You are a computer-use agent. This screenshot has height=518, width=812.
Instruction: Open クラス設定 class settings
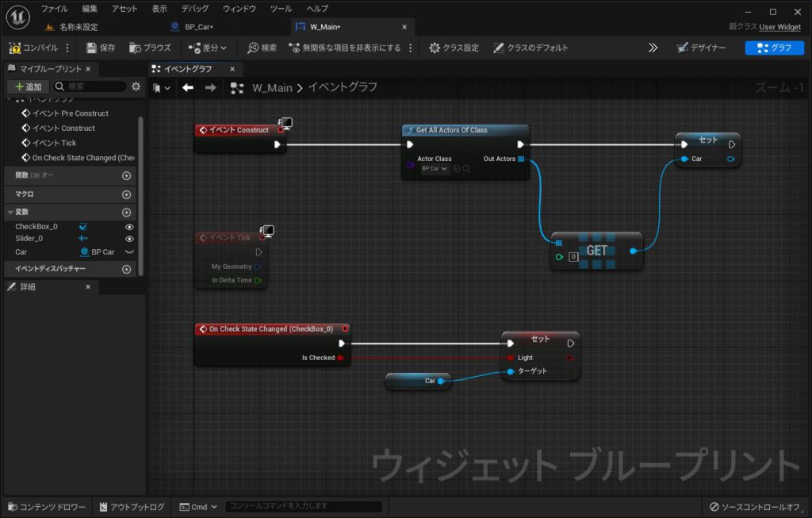(454, 48)
